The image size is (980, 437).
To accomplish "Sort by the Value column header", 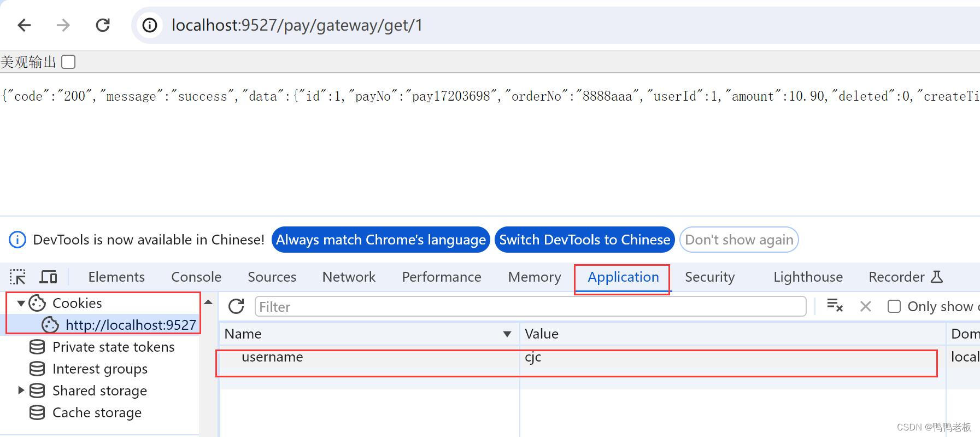I will (732, 334).
